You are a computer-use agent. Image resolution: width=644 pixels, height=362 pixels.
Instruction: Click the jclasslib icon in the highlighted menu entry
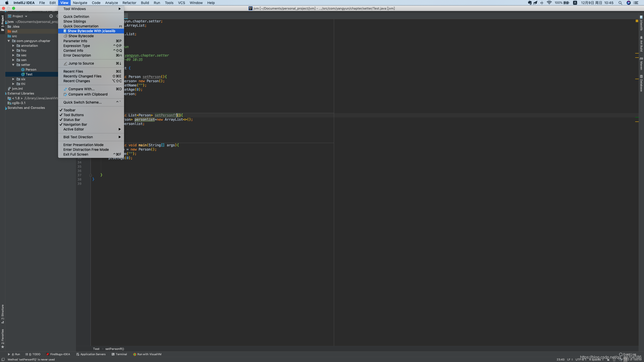coord(65,31)
